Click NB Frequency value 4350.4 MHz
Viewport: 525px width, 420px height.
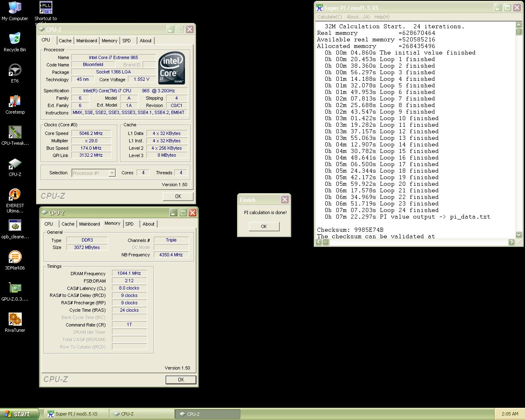tap(171, 255)
